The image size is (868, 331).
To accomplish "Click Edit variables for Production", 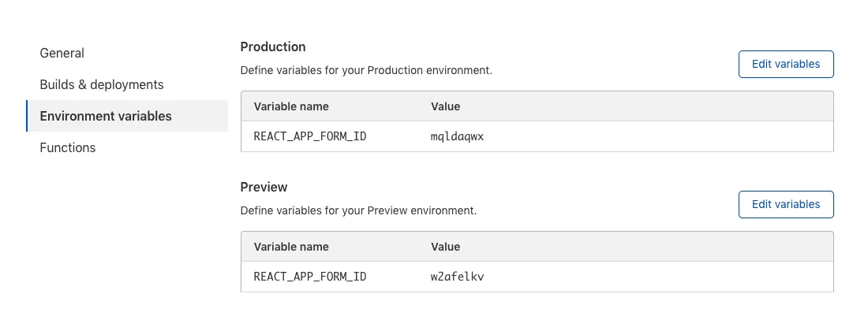I will pos(785,64).
